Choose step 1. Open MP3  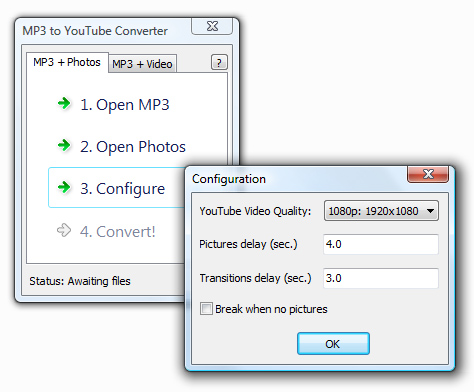pyautogui.click(x=125, y=104)
